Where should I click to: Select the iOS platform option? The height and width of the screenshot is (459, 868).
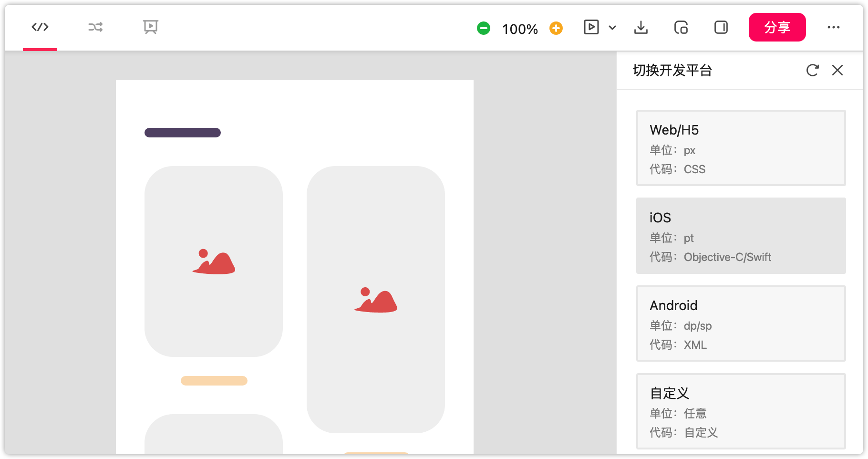click(741, 236)
